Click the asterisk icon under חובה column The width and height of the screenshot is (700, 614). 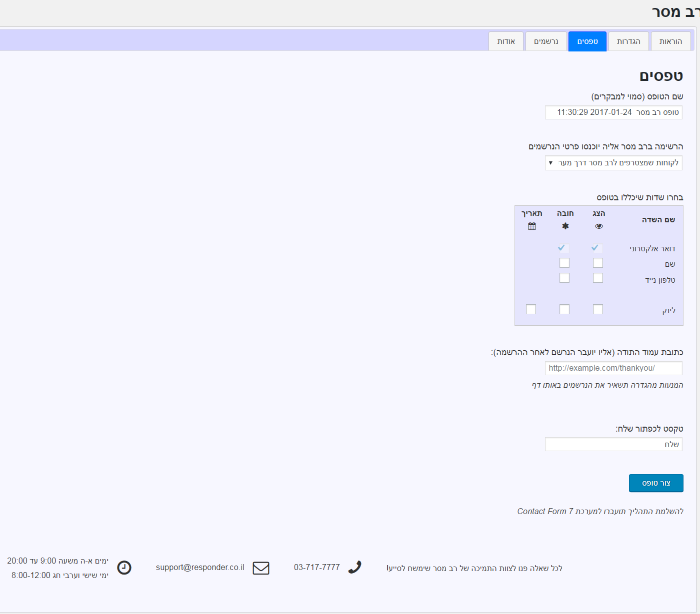565,226
